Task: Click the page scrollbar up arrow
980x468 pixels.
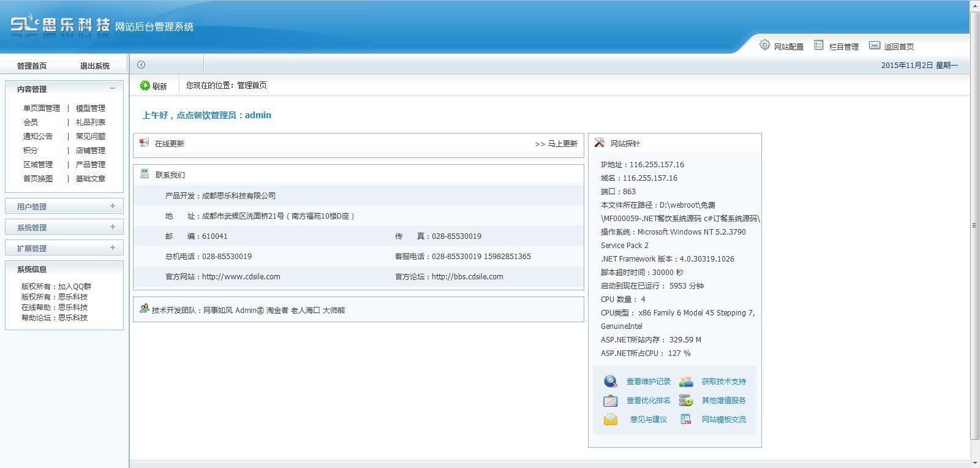Action: (974, 5)
